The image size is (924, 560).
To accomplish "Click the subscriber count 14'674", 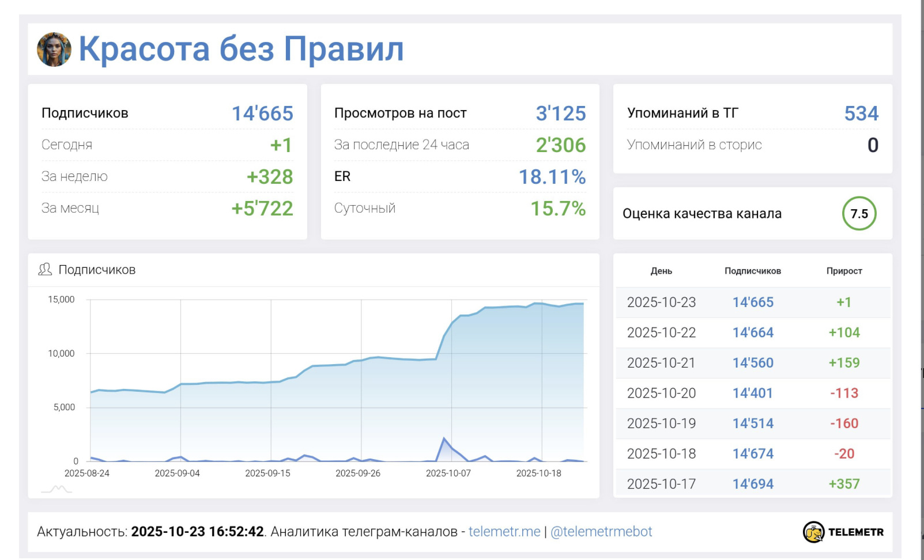I will 753,454.
